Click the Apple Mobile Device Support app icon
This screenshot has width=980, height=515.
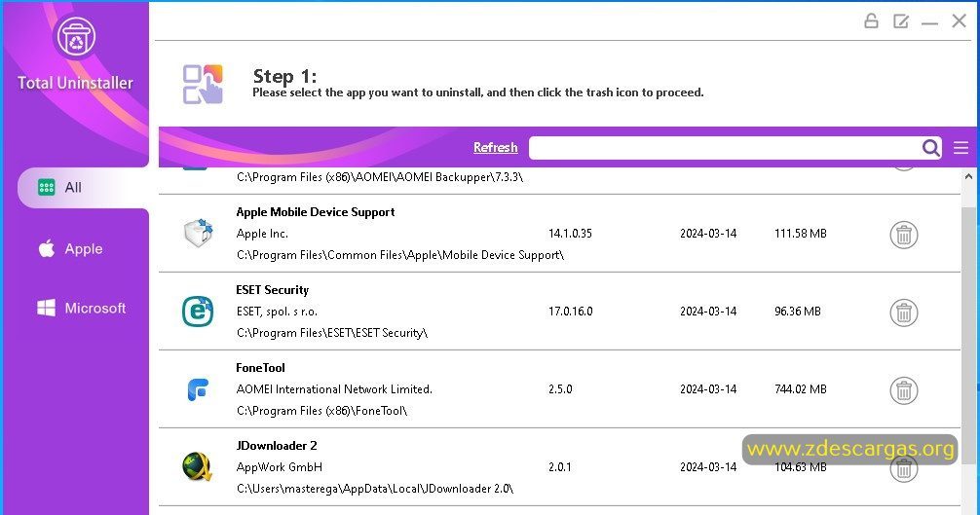[x=198, y=233]
